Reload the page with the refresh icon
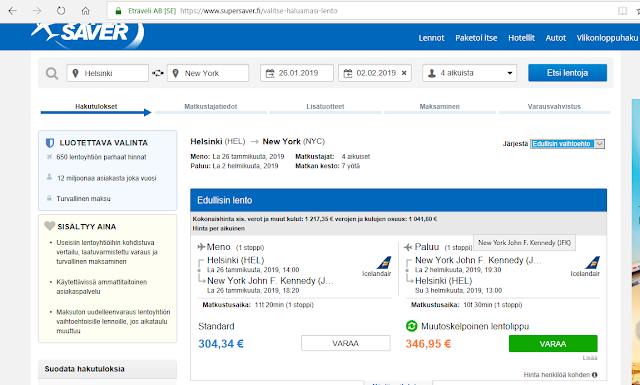 61,11
